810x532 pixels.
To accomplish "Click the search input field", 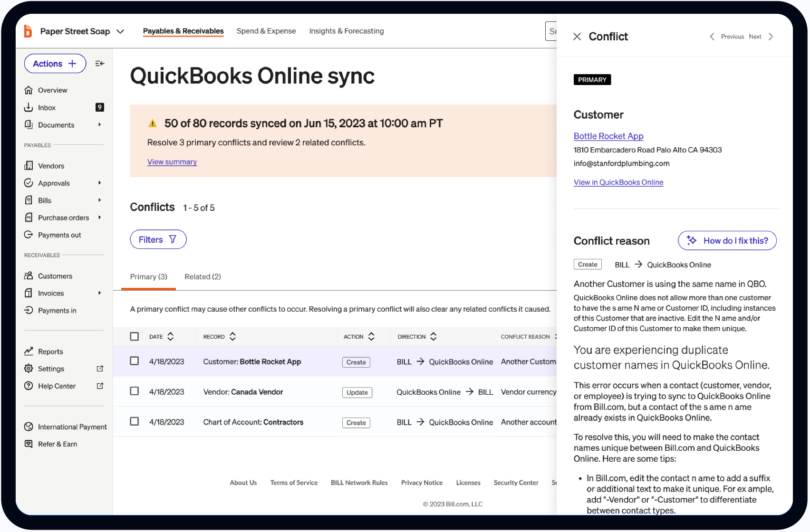I will point(551,31).
